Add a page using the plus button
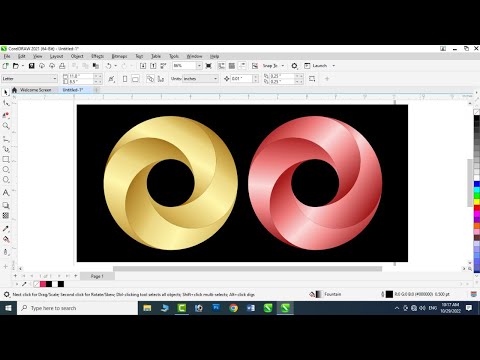This screenshot has height=360, width=480. coord(76,276)
